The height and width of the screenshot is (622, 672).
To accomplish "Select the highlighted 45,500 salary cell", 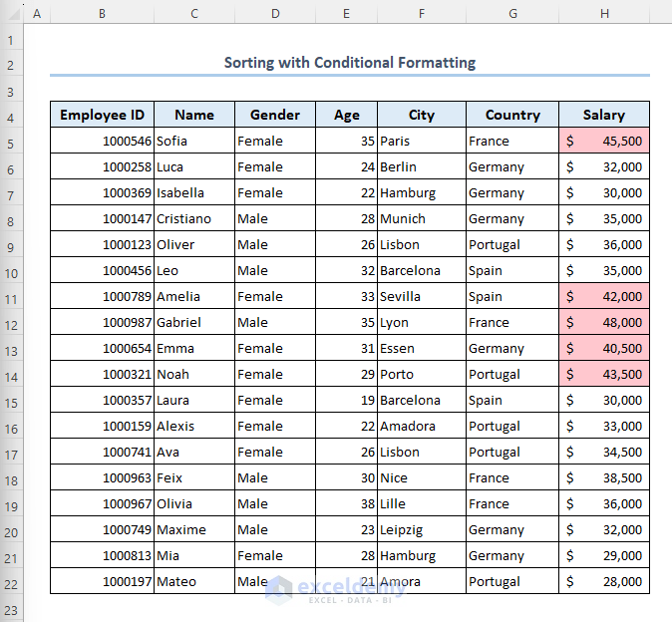I will coord(604,142).
